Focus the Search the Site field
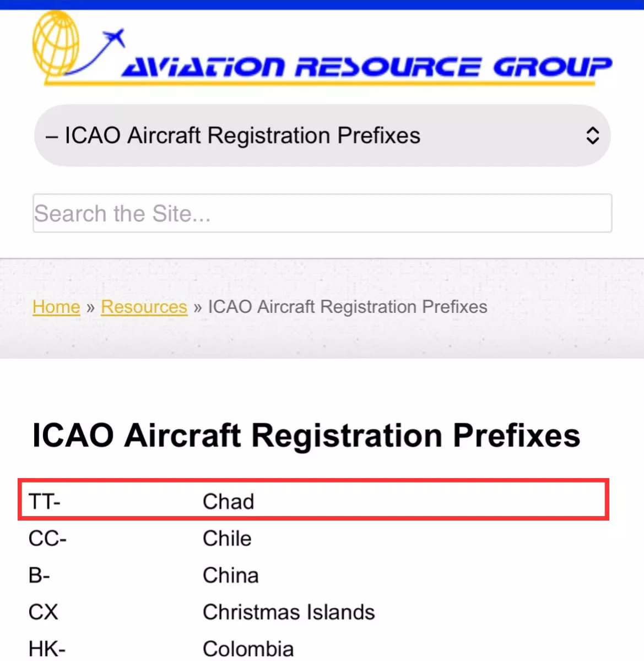644x661 pixels. click(322, 213)
